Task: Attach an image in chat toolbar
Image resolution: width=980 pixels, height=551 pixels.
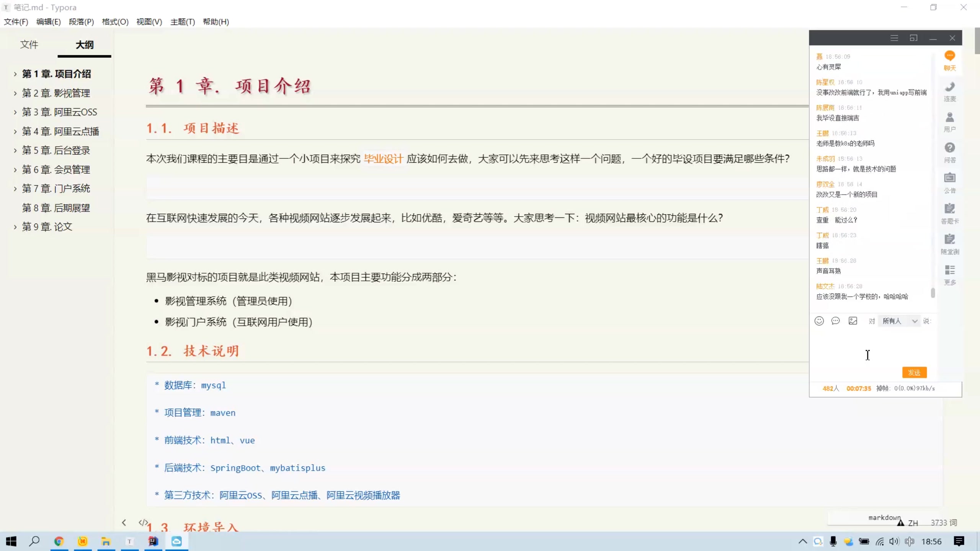Action: tap(853, 321)
